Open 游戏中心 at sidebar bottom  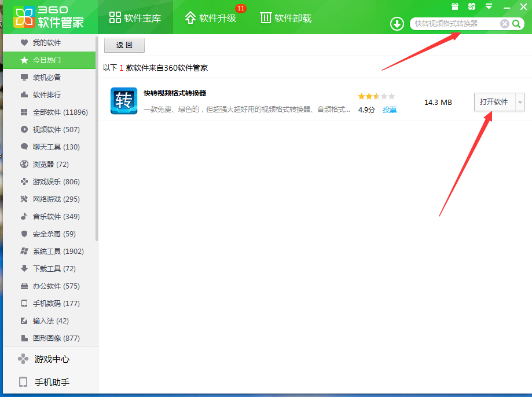coord(50,359)
